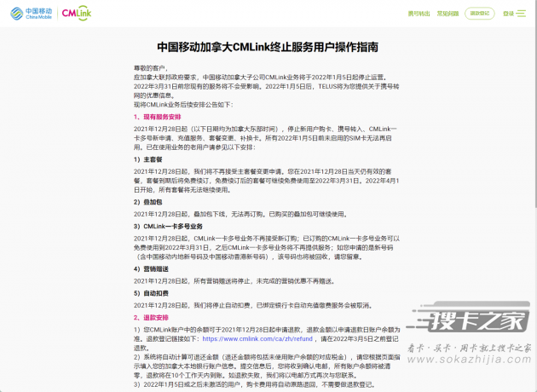Click the subheading 5）自动扣费
The width and height of the screenshot is (537, 392).
pos(151,293)
